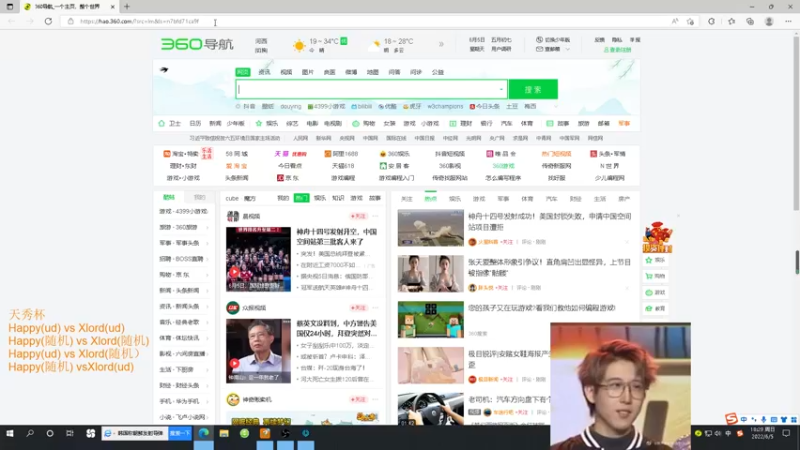Toggle 关注 follow on 众视视频 card
The width and height of the screenshot is (800, 450).
[358, 308]
